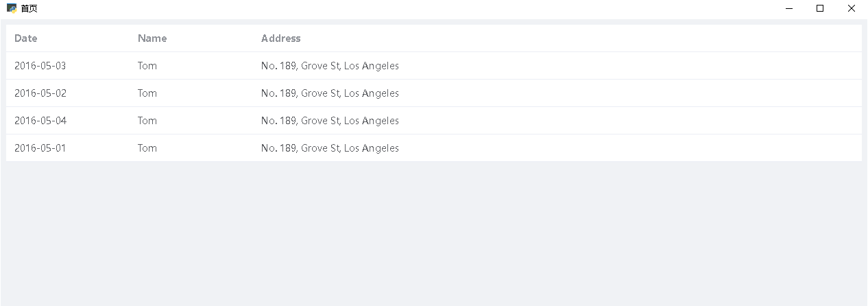
Task: Click the address in the 2016-05-01 row
Action: tap(330, 148)
